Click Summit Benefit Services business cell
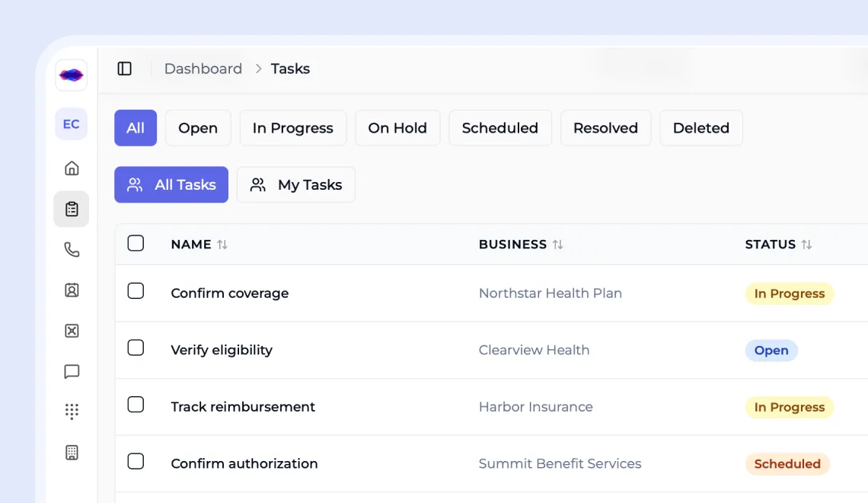 560,463
